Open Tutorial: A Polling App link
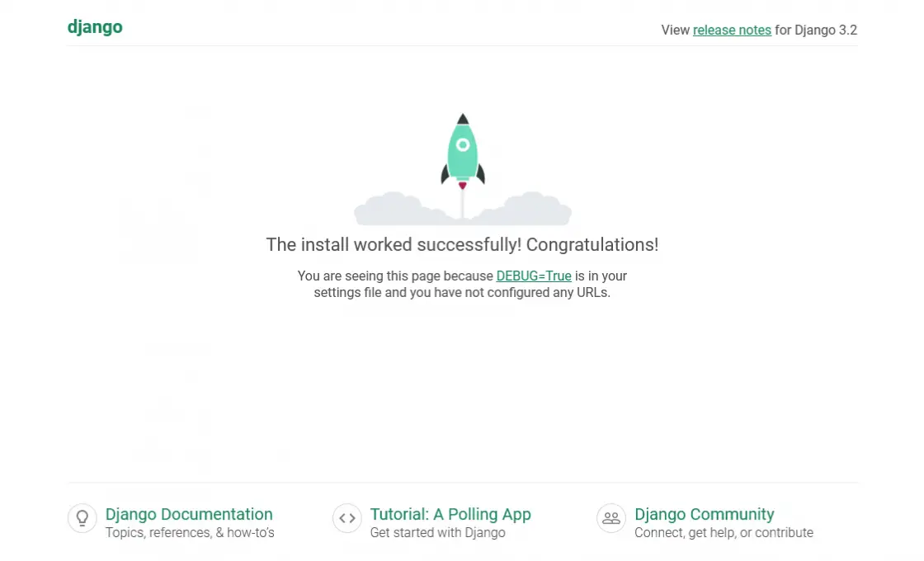 450,514
